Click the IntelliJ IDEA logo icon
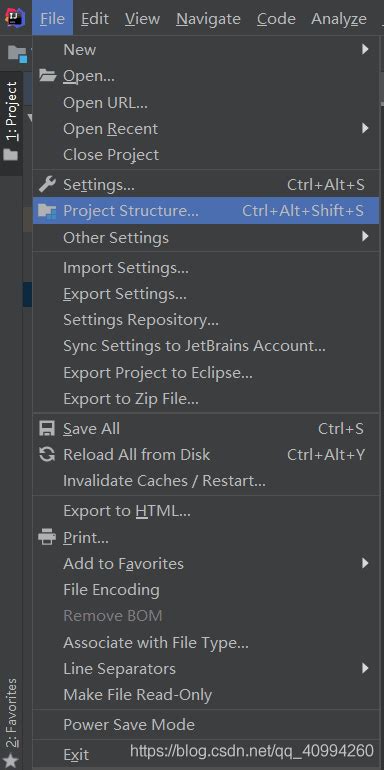The width and height of the screenshot is (384, 770). pyautogui.click(x=14, y=18)
